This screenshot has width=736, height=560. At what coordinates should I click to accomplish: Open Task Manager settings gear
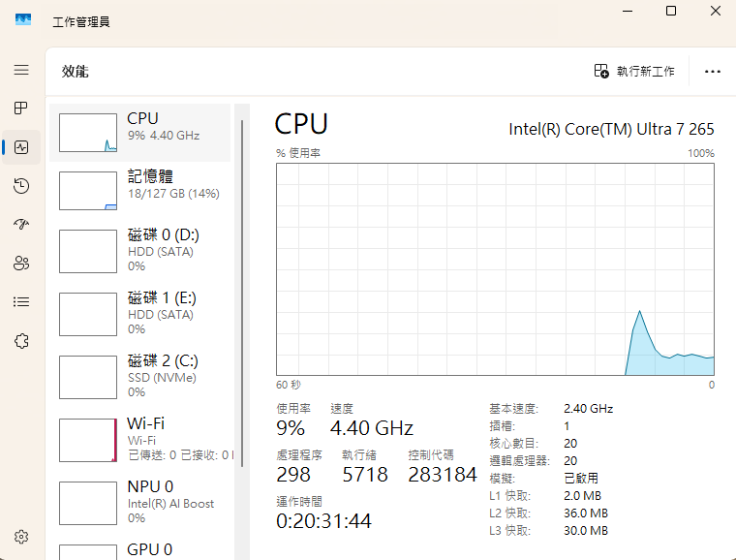point(21,537)
